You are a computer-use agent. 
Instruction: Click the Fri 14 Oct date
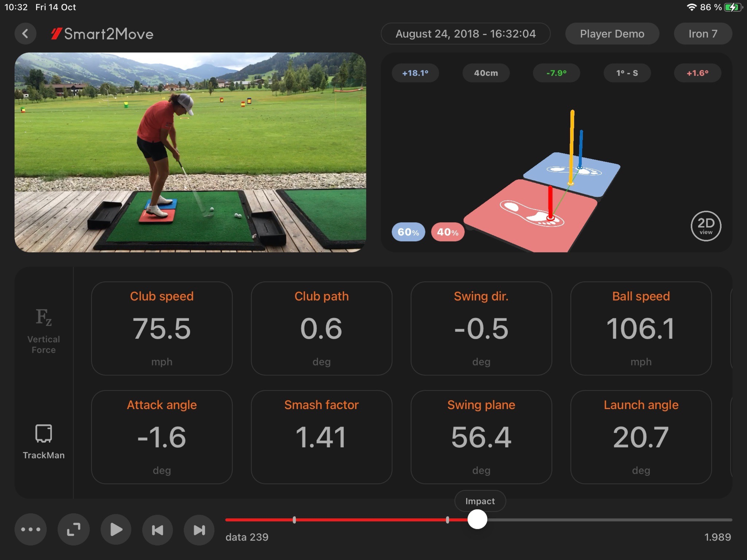pyautogui.click(x=56, y=7)
